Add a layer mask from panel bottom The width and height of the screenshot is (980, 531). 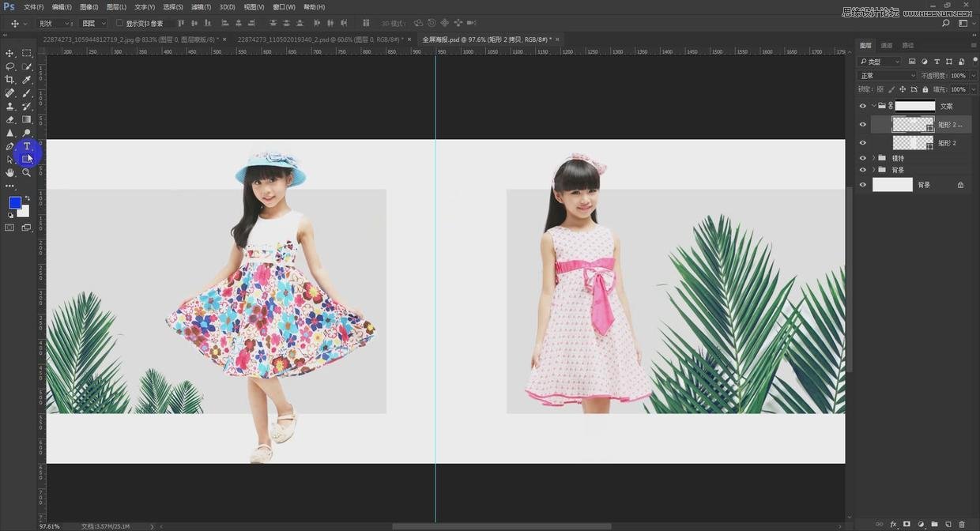[x=906, y=524]
